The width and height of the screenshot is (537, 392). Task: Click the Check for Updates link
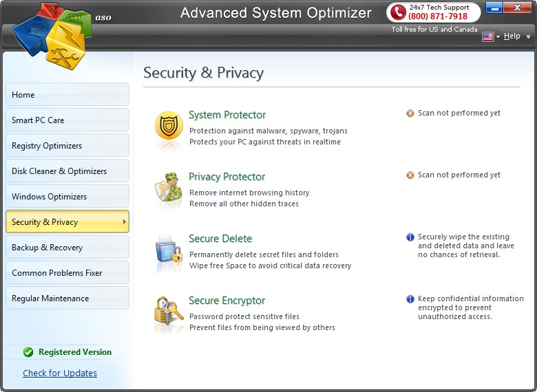60,373
